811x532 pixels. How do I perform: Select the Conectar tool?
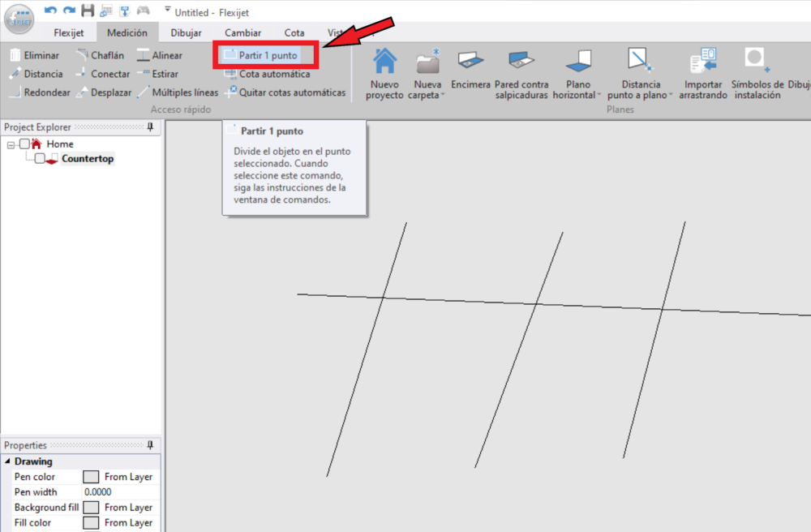click(x=103, y=74)
